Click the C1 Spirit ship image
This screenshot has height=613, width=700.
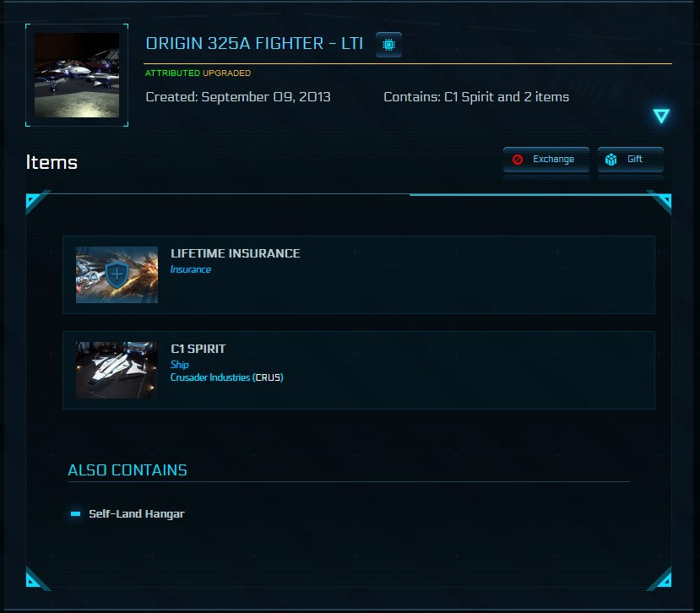pos(117,370)
